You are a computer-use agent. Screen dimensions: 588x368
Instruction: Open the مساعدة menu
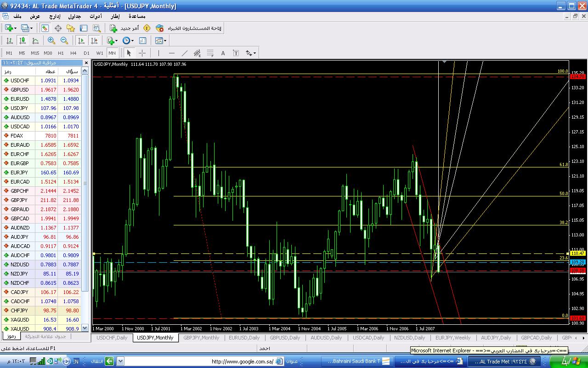tap(137, 16)
